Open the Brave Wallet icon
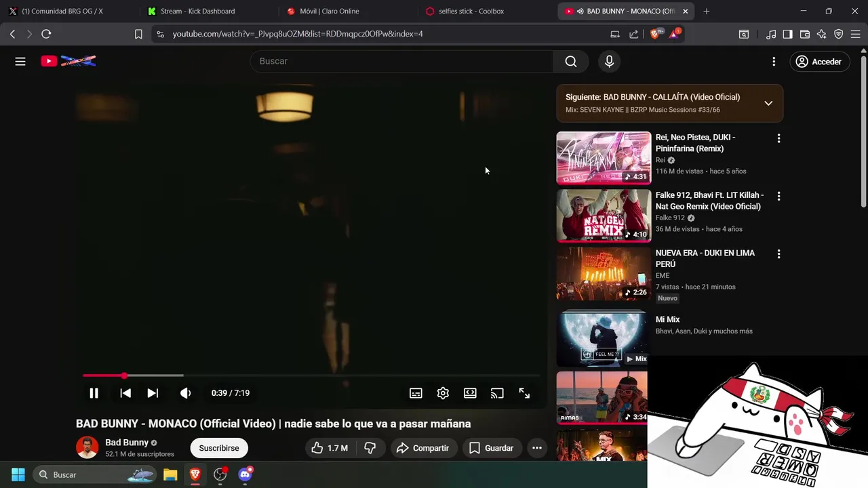This screenshot has height=488, width=868. click(x=805, y=34)
